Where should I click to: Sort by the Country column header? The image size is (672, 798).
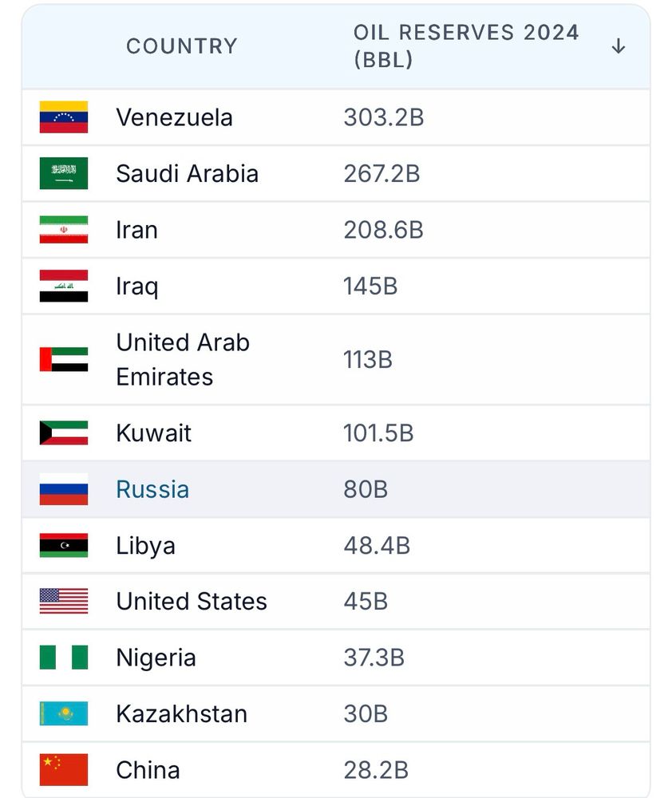click(182, 46)
